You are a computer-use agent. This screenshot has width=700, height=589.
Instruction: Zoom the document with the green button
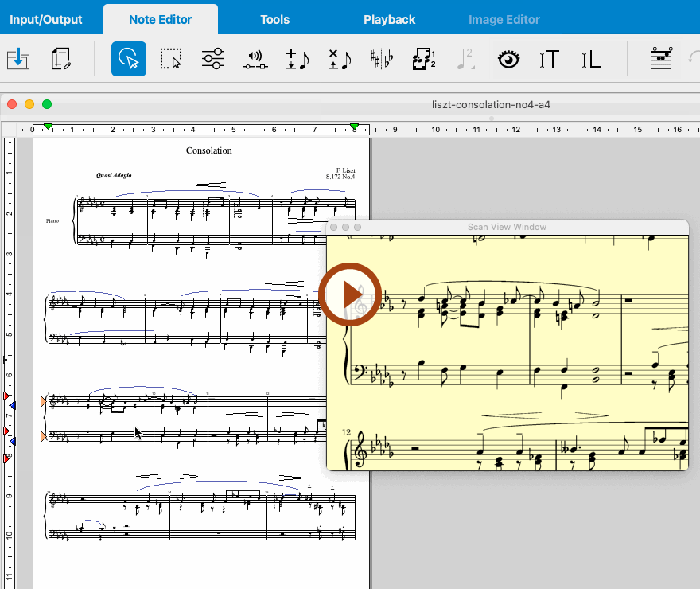pyautogui.click(x=47, y=104)
